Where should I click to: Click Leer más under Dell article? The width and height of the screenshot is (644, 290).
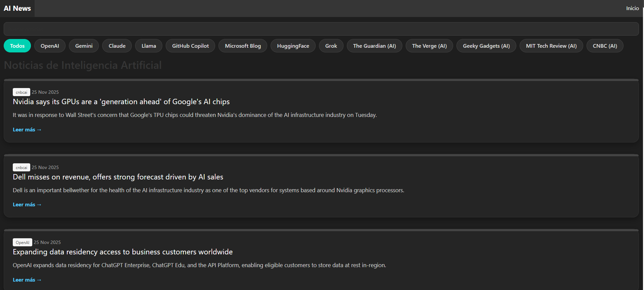[27, 205]
